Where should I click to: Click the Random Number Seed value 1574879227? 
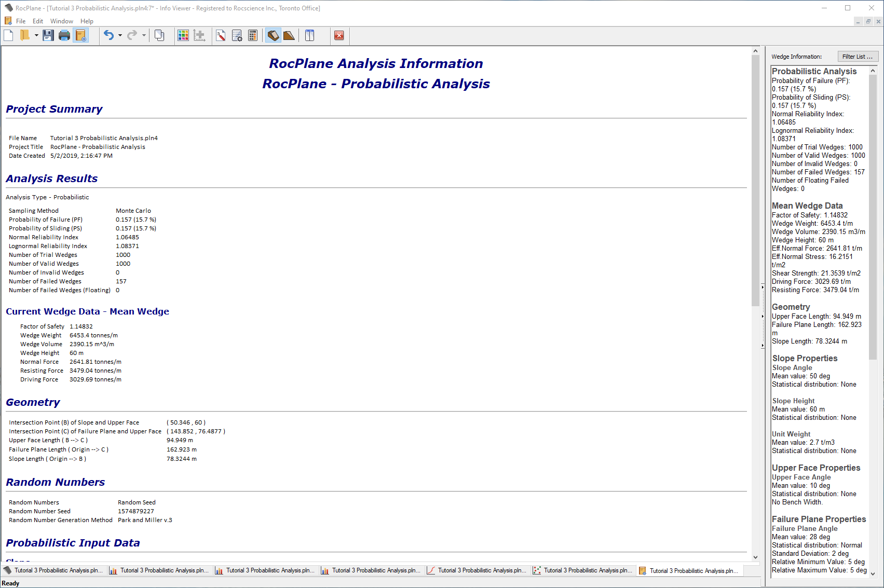[135, 511]
